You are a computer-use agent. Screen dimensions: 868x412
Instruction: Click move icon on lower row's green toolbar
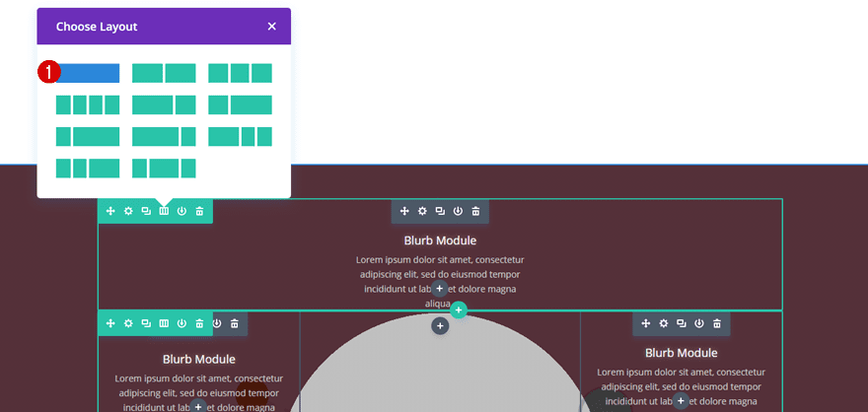[x=110, y=323]
